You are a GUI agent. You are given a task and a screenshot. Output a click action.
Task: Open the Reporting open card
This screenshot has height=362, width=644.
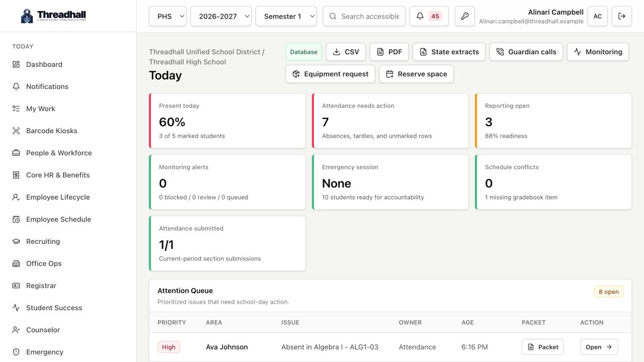pyautogui.click(x=553, y=121)
